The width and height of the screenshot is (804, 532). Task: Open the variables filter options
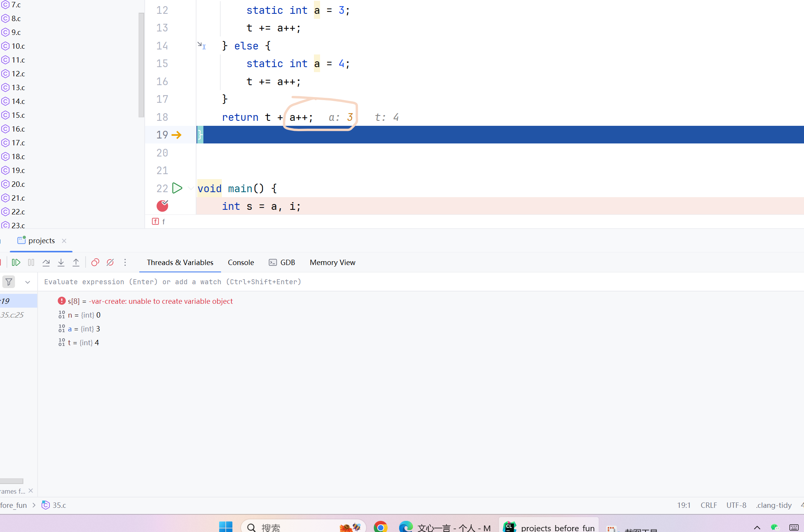(9, 282)
